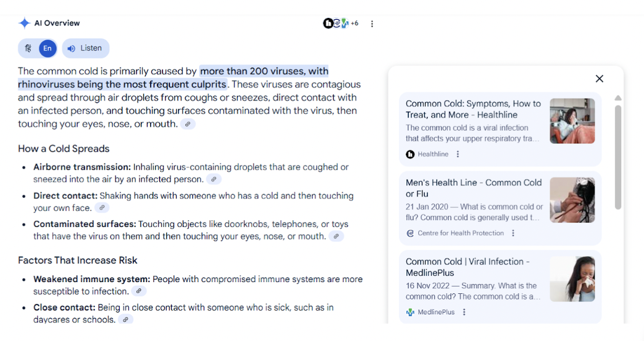The height and width of the screenshot is (341, 644).
Task: Click the source favicons +6 cluster
Action: [x=341, y=24]
